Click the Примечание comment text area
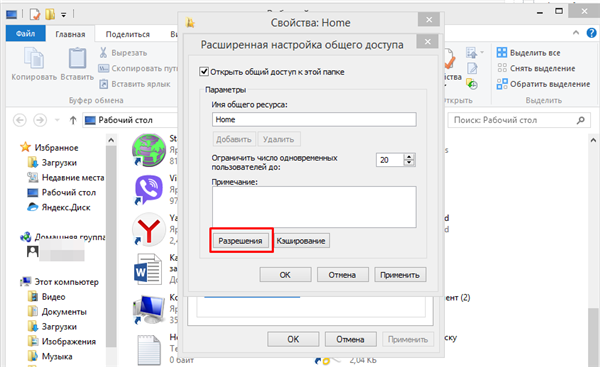600x367 pixels. click(x=314, y=207)
